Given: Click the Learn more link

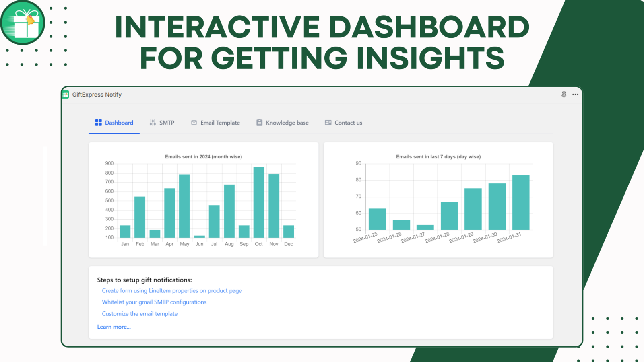Looking at the screenshot, I should [x=114, y=327].
